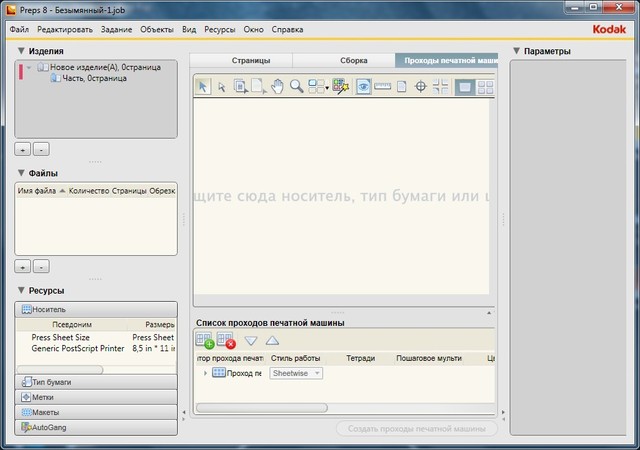Toggle multi-sheet grid view mode button
This screenshot has width=640, height=450.
coord(484,87)
